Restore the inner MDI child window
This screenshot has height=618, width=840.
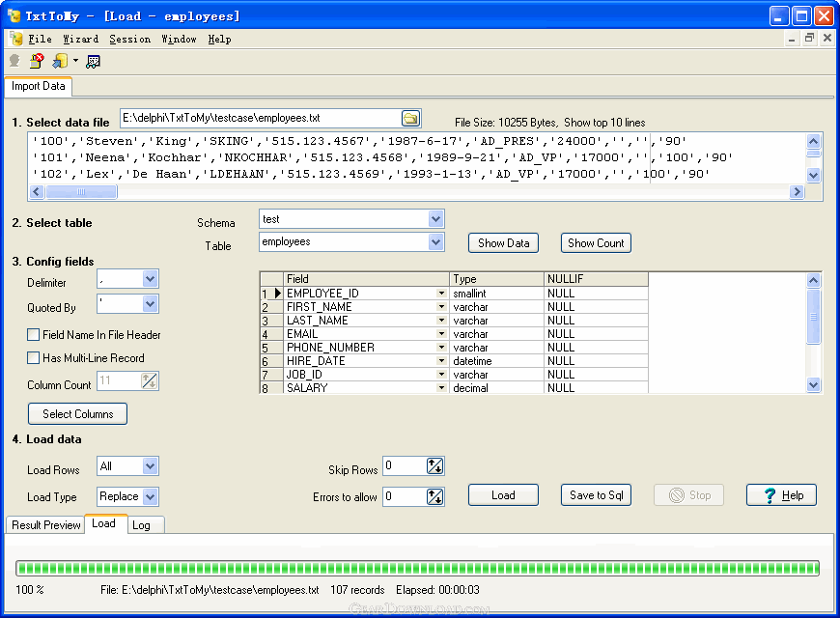coord(809,38)
